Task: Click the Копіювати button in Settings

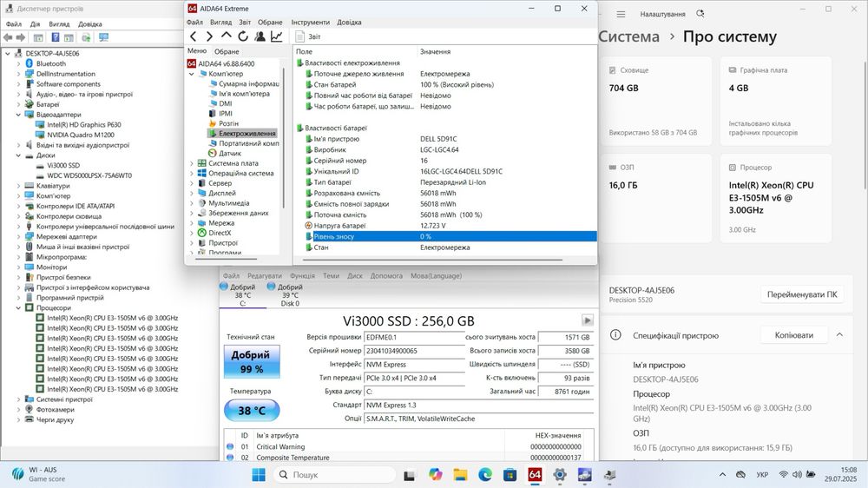Action: coord(794,335)
